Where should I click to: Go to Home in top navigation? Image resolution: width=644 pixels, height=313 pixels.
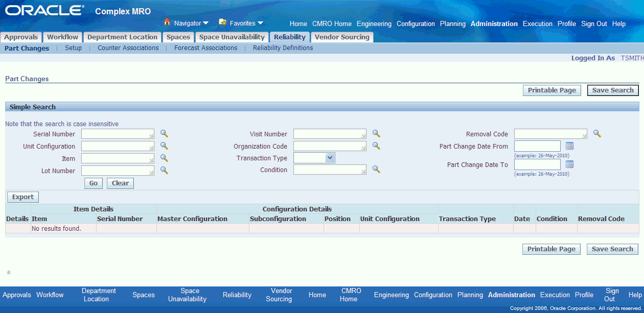pos(298,24)
